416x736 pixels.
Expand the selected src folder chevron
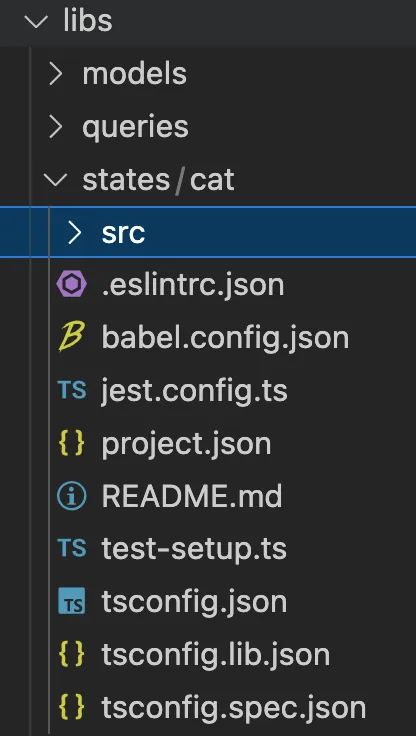(75, 232)
